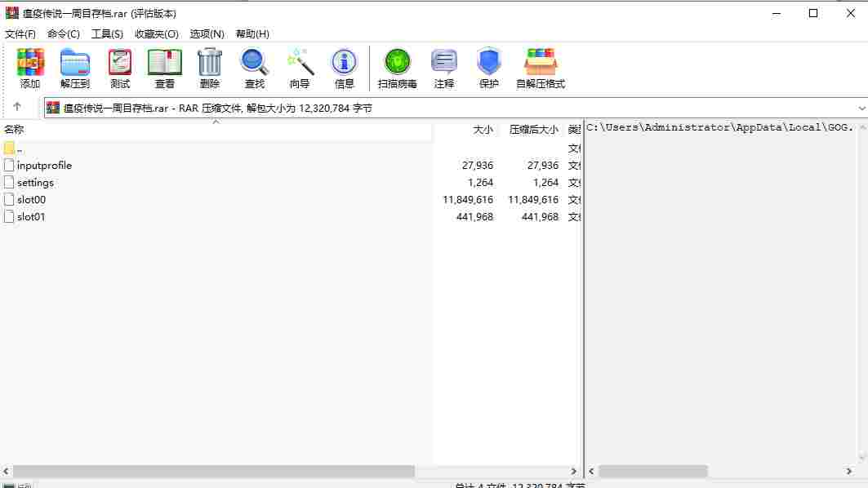Open the Options (选项) menu
Image resolution: width=868 pixels, height=488 pixels.
point(207,33)
